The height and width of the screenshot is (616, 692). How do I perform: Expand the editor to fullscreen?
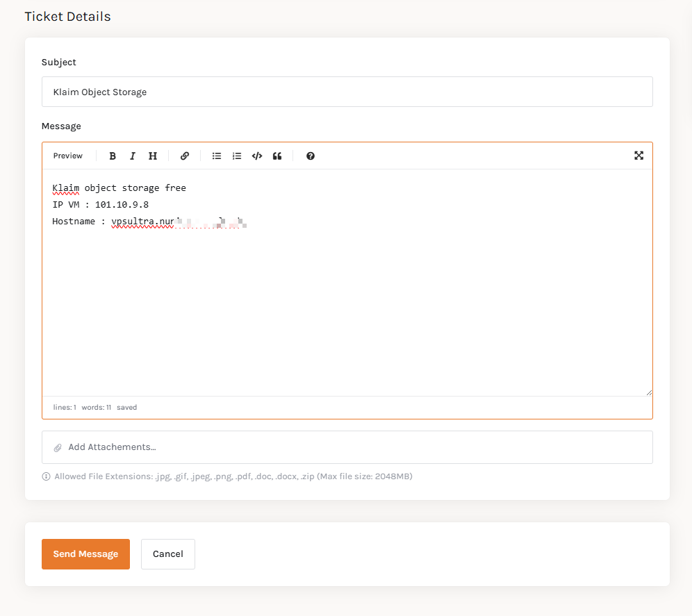[x=639, y=156]
